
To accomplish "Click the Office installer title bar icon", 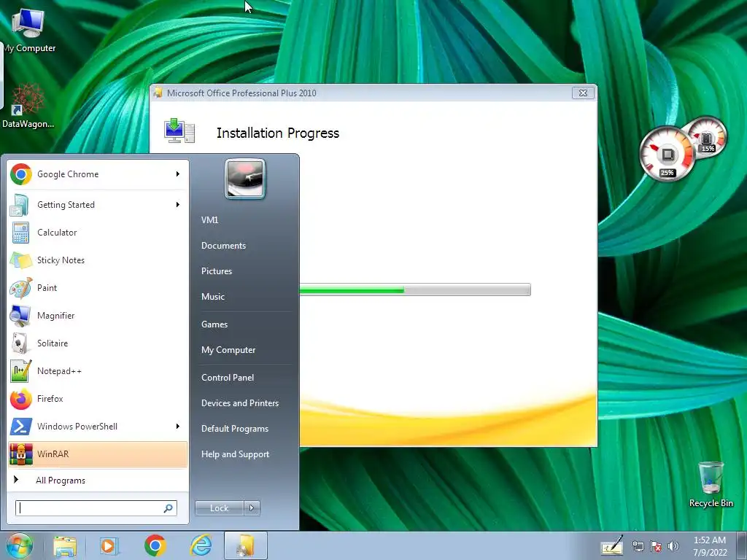I will (158, 93).
